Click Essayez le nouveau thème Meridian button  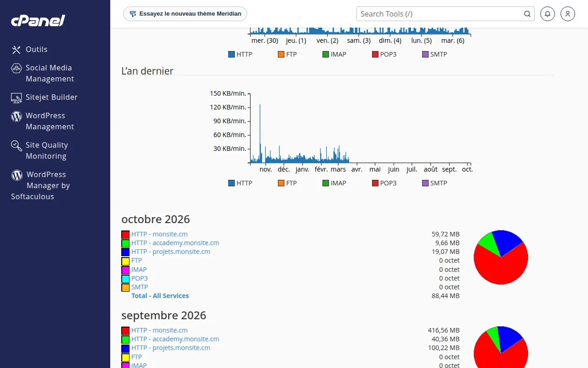pyautogui.click(x=185, y=14)
